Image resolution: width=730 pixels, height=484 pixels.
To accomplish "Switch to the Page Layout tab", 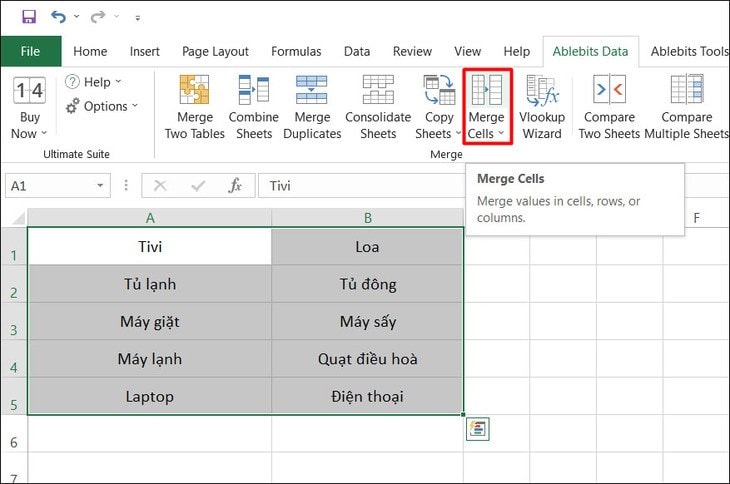I will [x=215, y=51].
